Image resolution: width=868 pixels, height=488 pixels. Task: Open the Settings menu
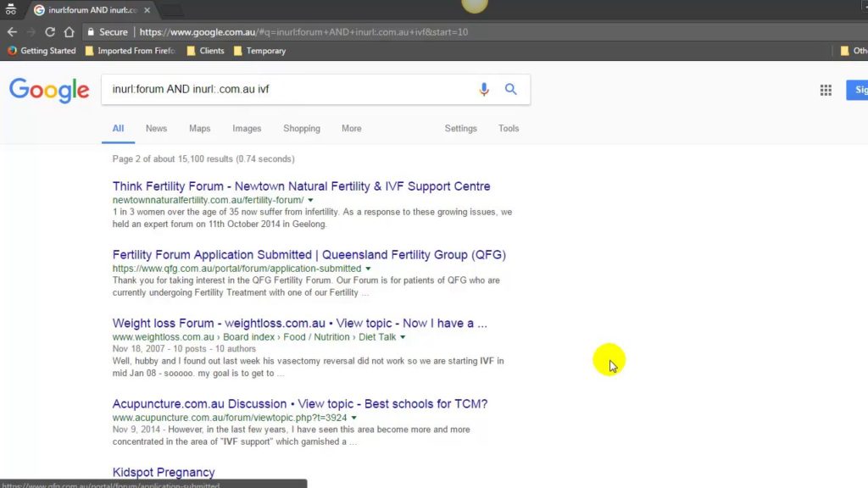(460, 129)
